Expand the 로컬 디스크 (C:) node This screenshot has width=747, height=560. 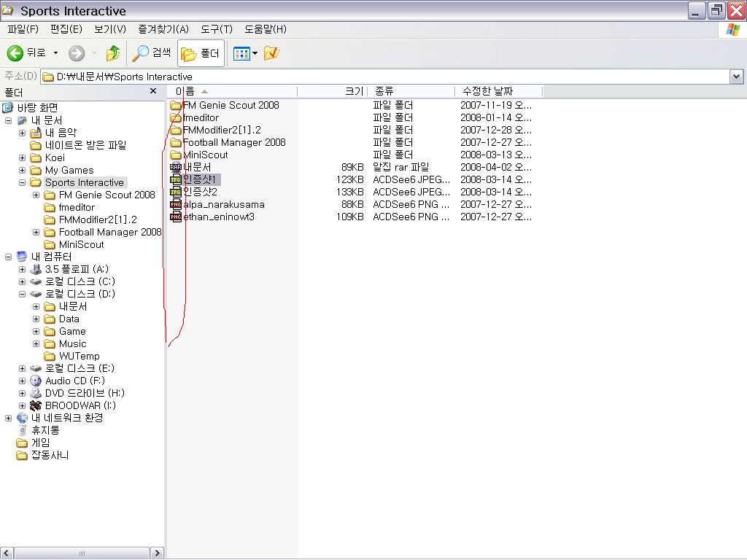22,281
